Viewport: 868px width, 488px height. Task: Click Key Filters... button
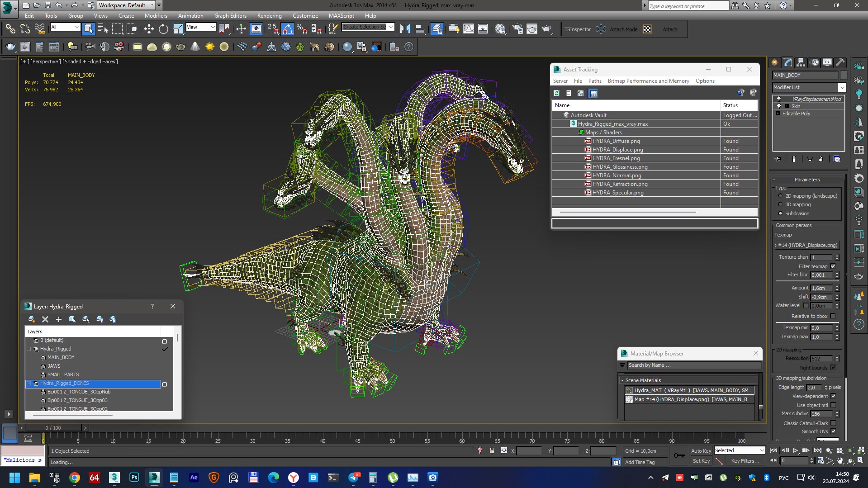point(745,461)
